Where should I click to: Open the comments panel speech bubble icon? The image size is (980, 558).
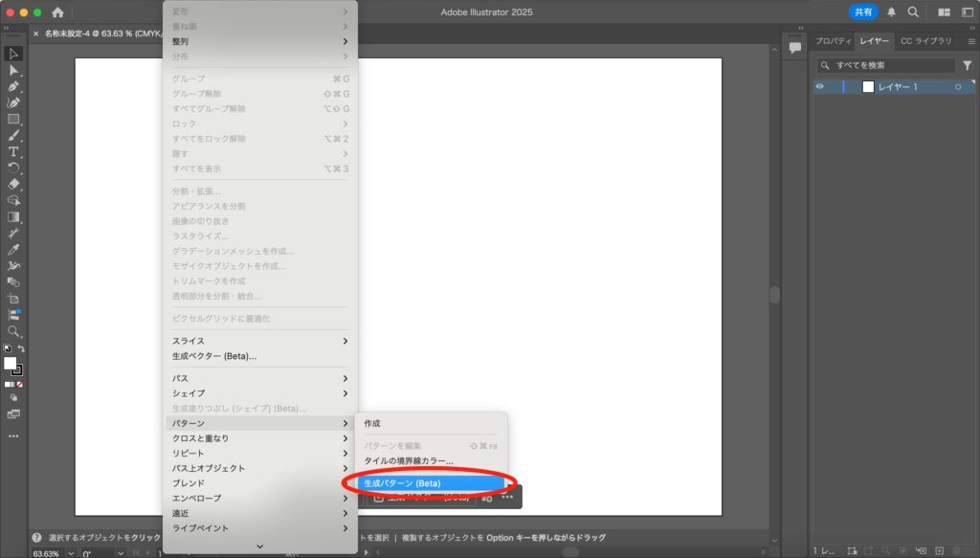(794, 48)
